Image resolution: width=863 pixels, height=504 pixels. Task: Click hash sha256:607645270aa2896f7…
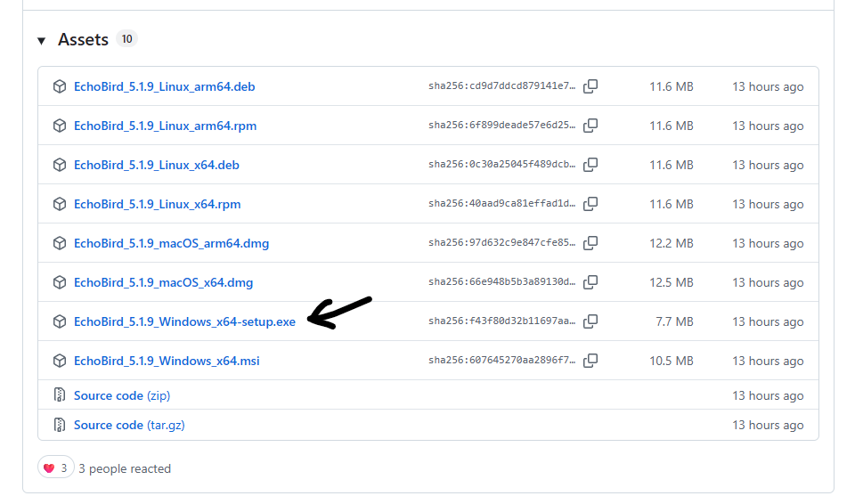coord(502,360)
